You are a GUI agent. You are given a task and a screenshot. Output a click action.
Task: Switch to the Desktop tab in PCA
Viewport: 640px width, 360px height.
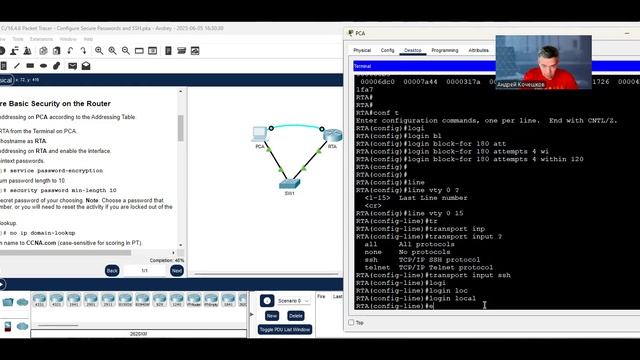coord(413,50)
